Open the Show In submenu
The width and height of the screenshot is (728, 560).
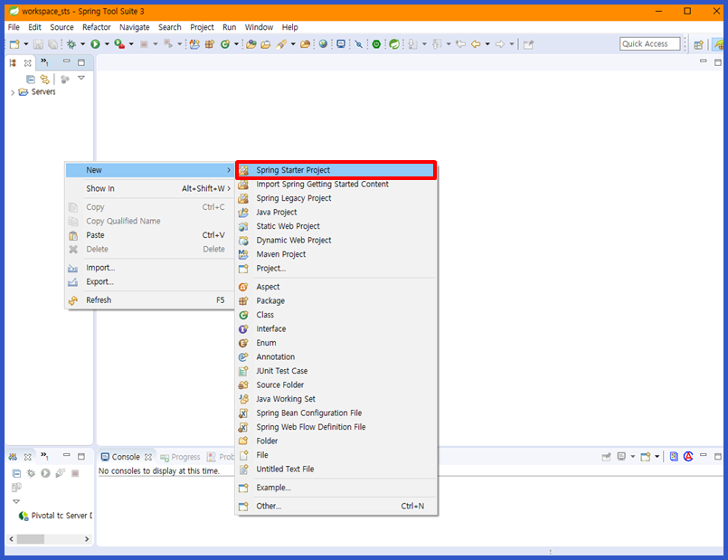tap(149, 188)
